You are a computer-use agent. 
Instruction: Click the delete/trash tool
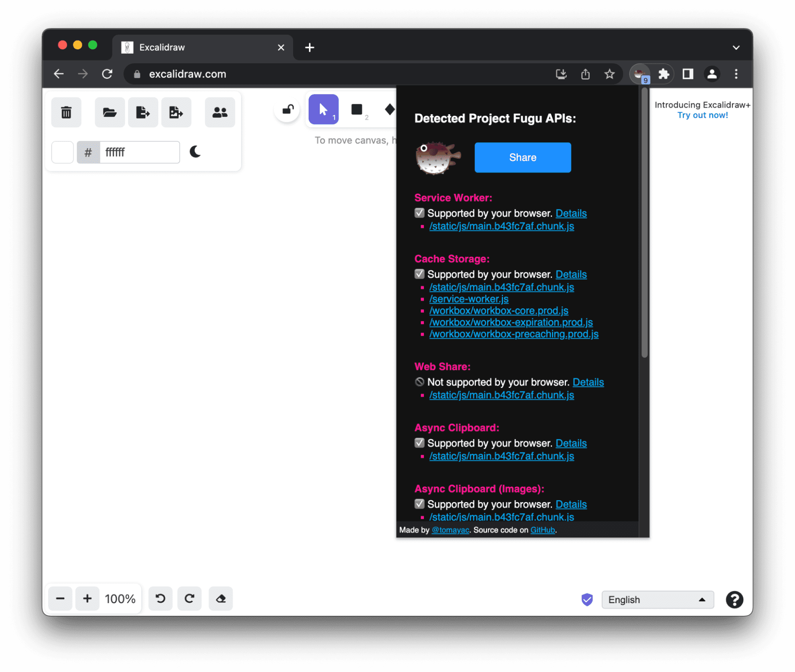click(x=67, y=111)
